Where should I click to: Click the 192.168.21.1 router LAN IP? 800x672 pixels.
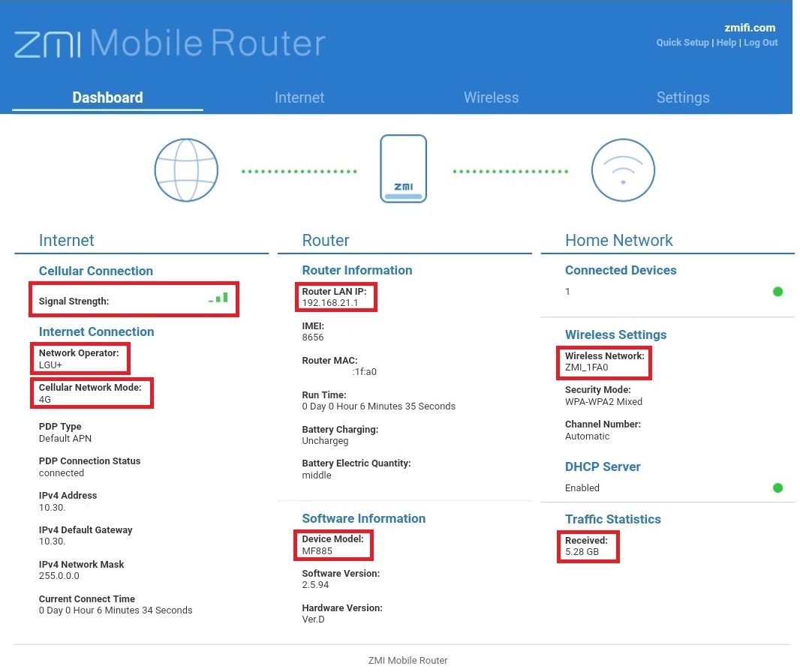pos(330,303)
